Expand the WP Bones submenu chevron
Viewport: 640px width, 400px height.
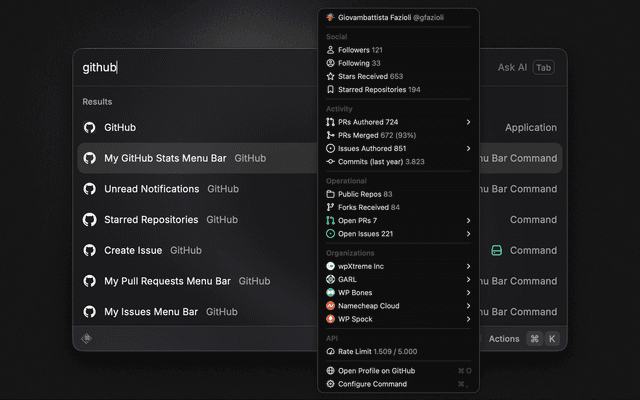point(468,293)
